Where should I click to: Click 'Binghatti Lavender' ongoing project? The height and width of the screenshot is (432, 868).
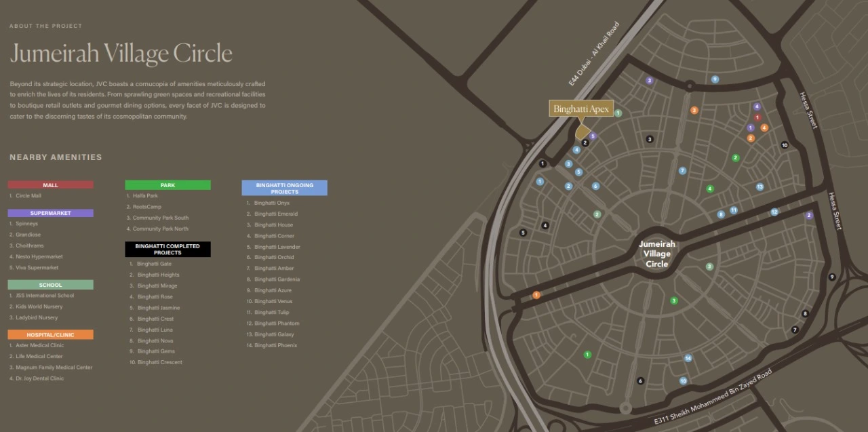point(277,247)
